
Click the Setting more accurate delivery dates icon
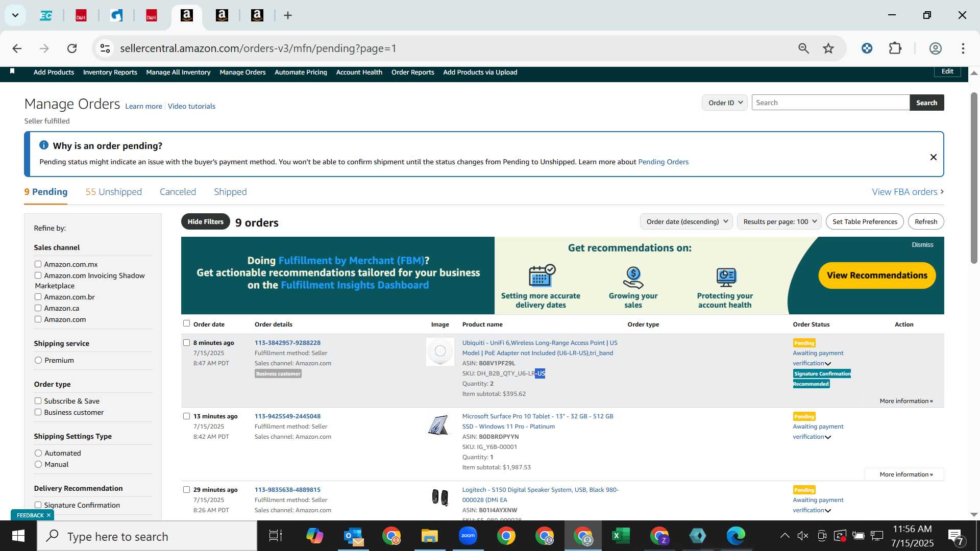[x=542, y=276]
